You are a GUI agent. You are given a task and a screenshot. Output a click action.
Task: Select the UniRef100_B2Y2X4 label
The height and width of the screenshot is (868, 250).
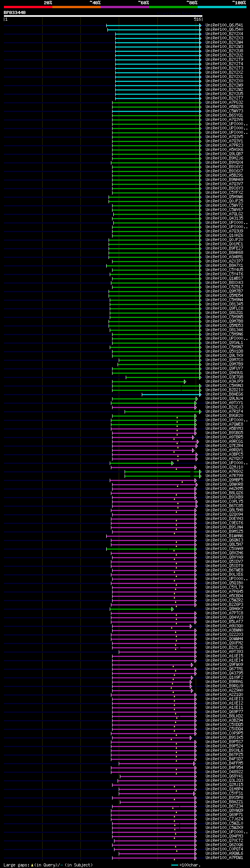(x=224, y=34)
